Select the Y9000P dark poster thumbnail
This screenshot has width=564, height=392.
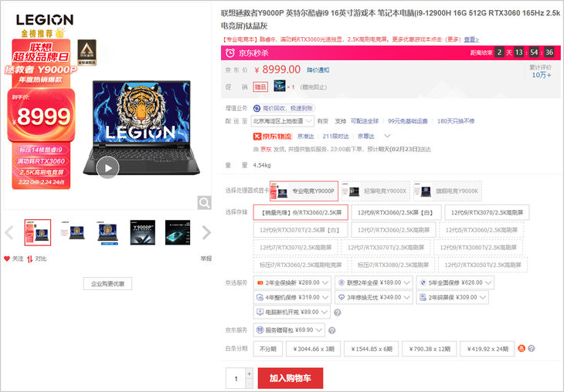(x=143, y=232)
